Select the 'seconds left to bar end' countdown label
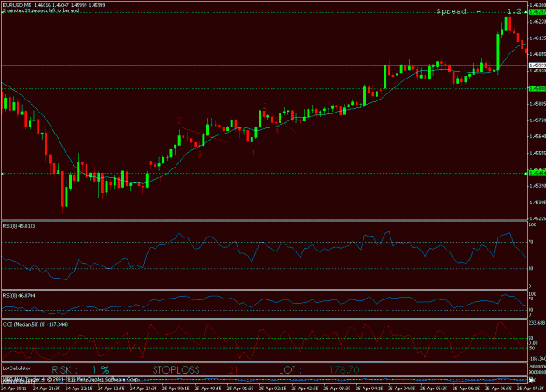The image size is (546, 392). pos(41,10)
